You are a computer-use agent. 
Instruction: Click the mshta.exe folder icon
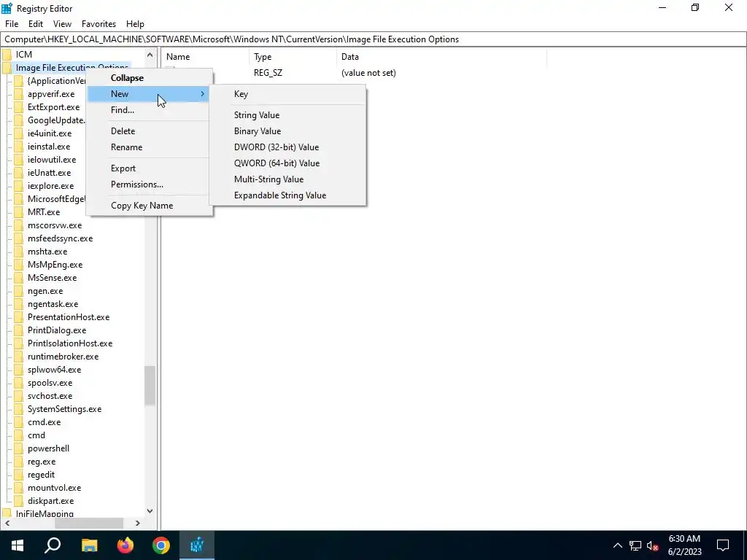18,252
